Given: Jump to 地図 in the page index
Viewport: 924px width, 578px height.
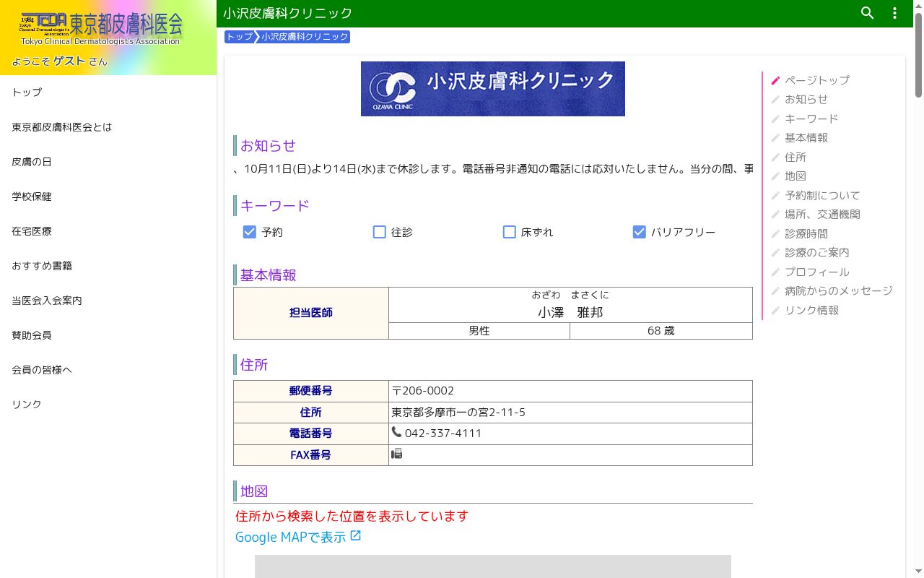Looking at the screenshot, I should [x=796, y=176].
